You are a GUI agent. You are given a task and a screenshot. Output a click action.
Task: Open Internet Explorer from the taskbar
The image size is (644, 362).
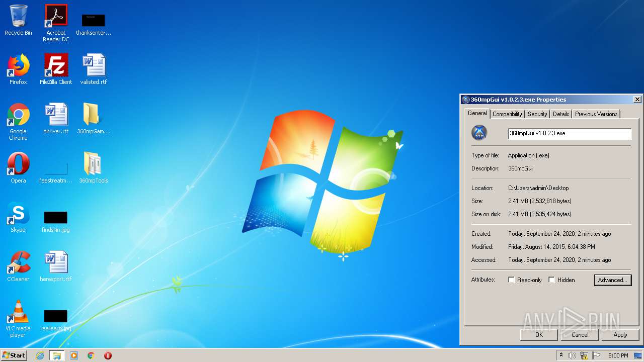pyautogui.click(x=40, y=355)
